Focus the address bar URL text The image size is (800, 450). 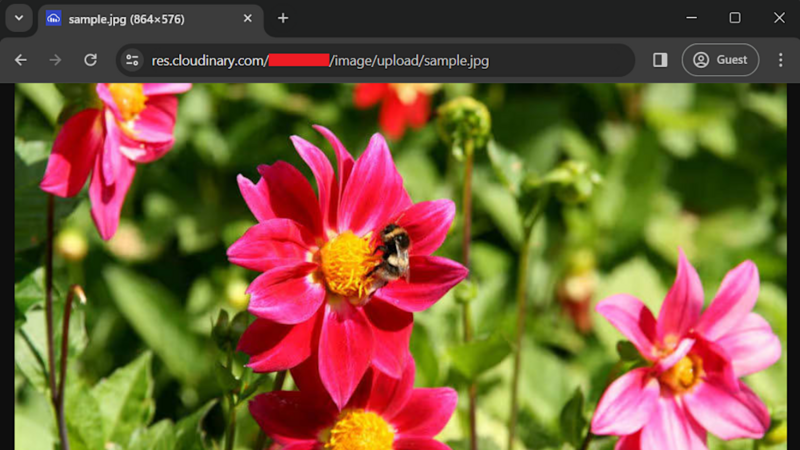click(x=320, y=61)
